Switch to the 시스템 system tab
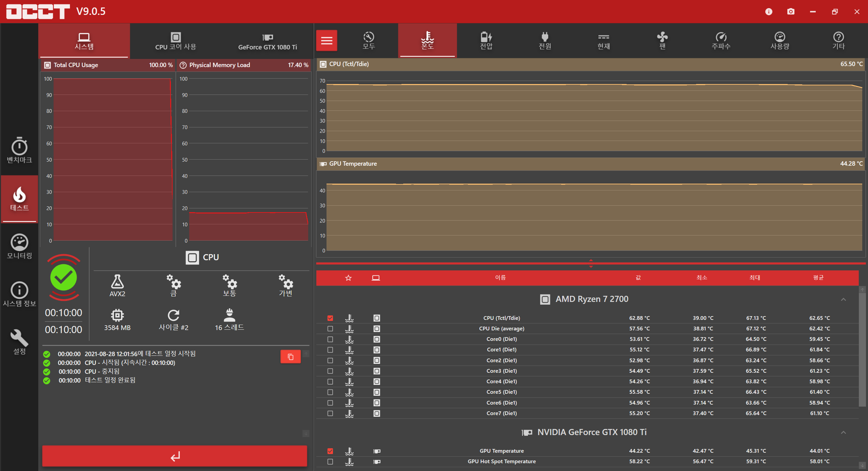868x471 pixels. [x=84, y=41]
